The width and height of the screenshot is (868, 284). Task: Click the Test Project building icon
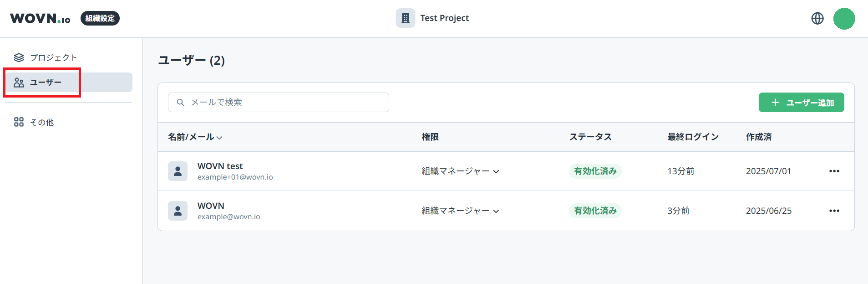click(405, 18)
